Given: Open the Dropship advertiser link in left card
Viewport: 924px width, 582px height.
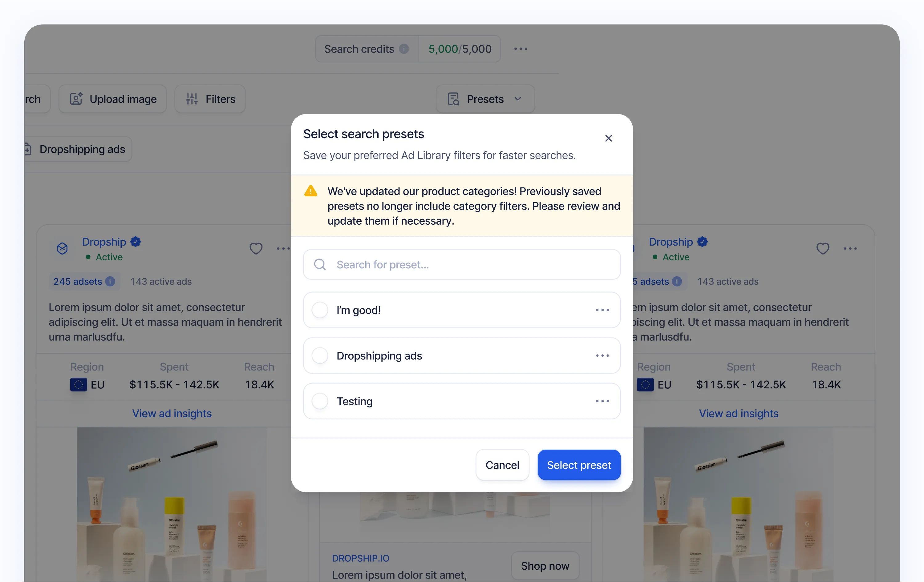Looking at the screenshot, I should pos(104,242).
